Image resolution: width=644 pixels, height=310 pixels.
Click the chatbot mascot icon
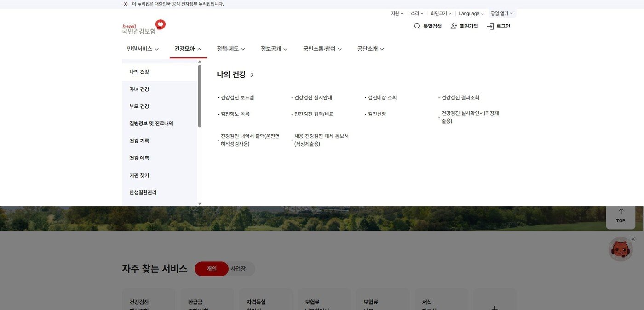[621, 249]
